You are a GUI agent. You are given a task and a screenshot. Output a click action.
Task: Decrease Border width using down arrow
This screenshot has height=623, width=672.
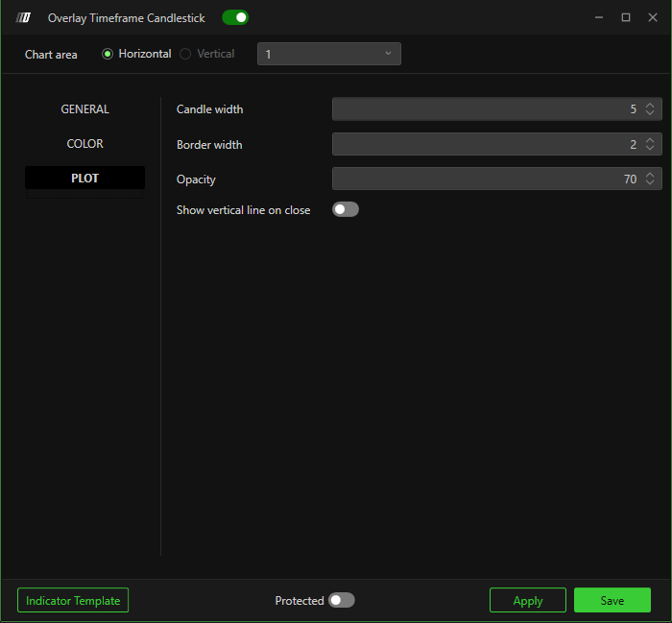click(650, 149)
